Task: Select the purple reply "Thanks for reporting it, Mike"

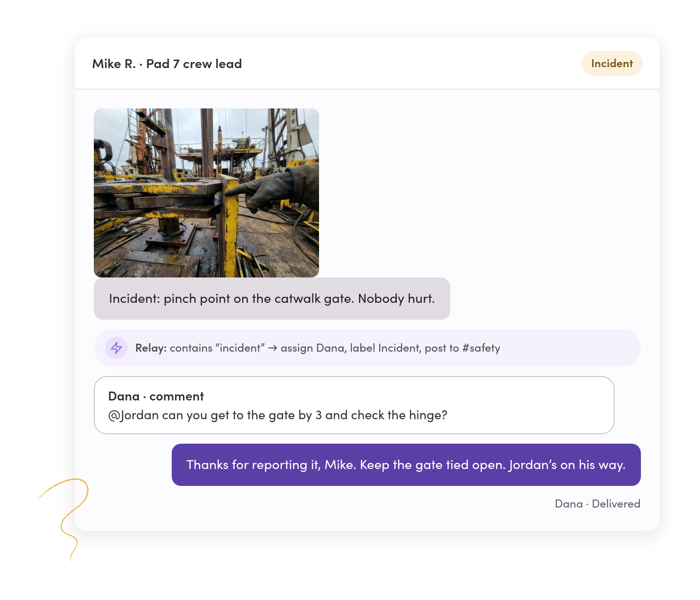Action: click(x=406, y=465)
